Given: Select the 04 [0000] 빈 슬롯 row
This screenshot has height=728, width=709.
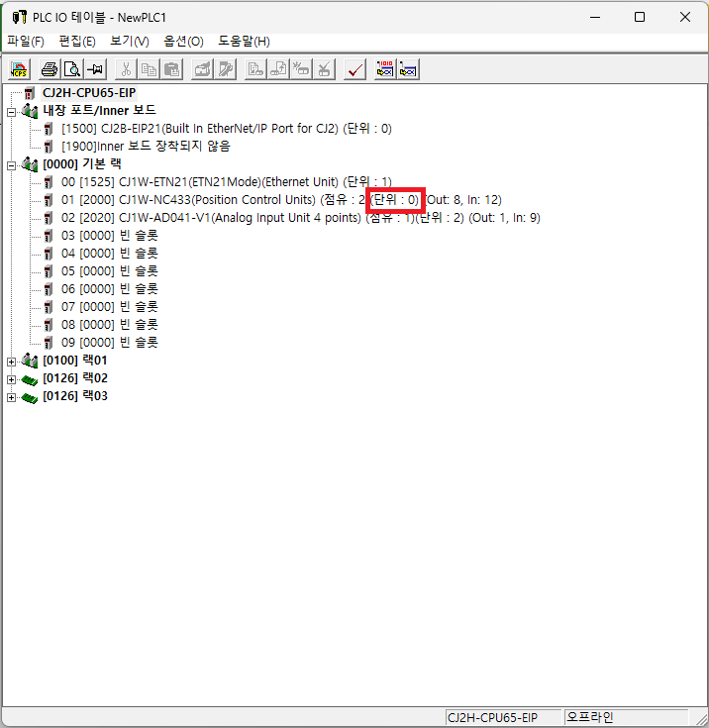Looking at the screenshot, I should tap(110, 254).
